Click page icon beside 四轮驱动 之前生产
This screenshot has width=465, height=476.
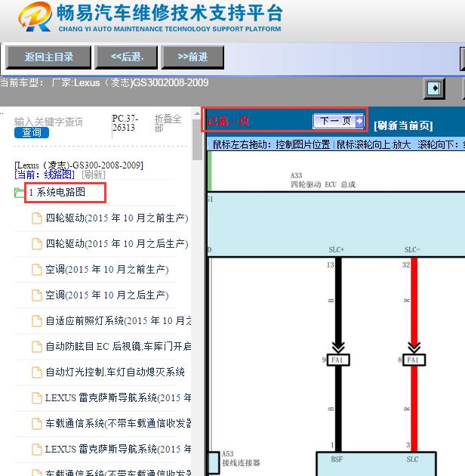tap(37, 218)
